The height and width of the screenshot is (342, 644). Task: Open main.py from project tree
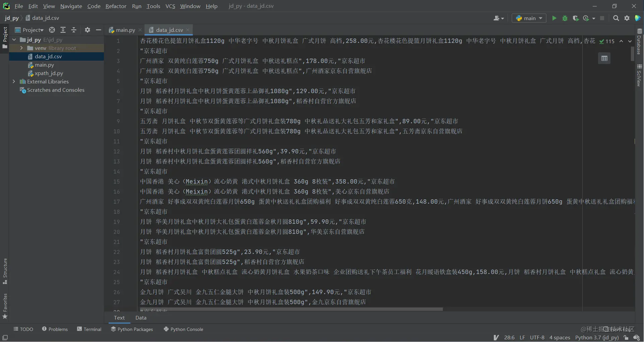(x=44, y=65)
